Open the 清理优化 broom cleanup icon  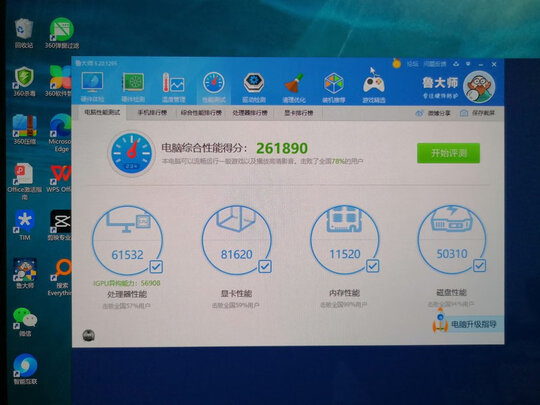(294, 83)
